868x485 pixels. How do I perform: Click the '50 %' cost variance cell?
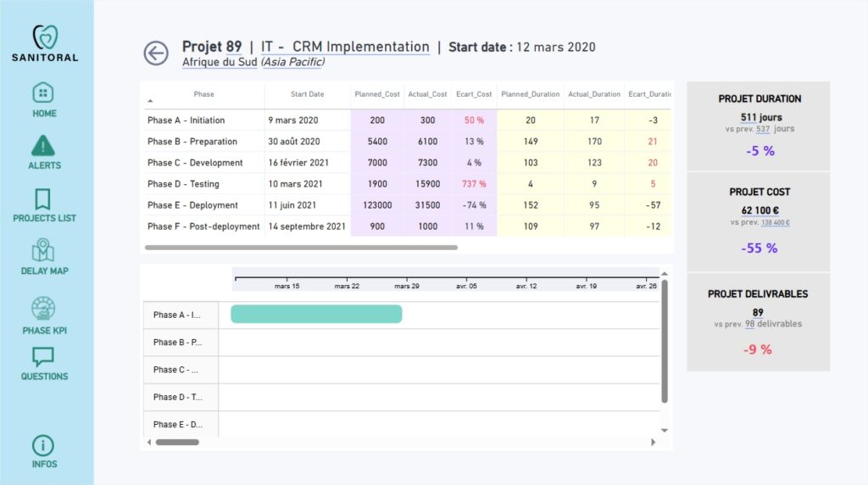point(474,120)
